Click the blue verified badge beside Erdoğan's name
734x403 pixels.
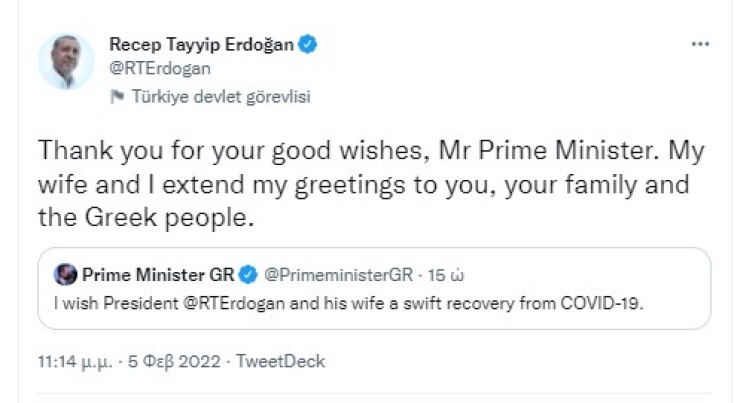[x=310, y=46]
